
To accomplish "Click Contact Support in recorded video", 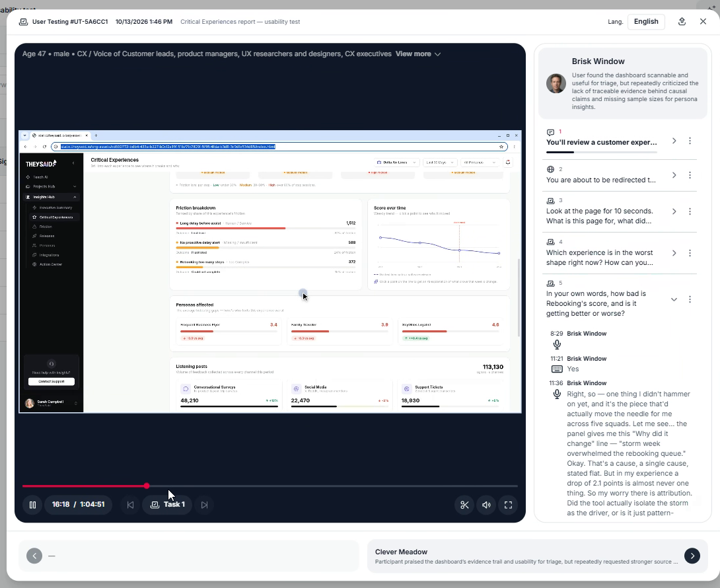I will 52,381.
